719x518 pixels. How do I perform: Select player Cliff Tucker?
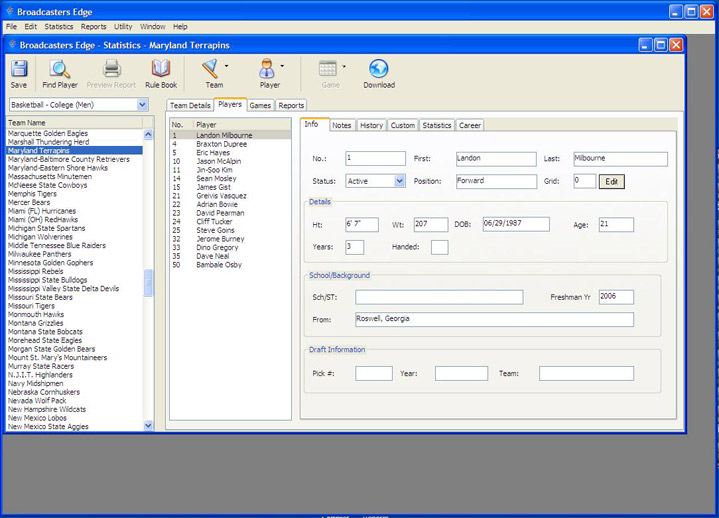point(230,221)
